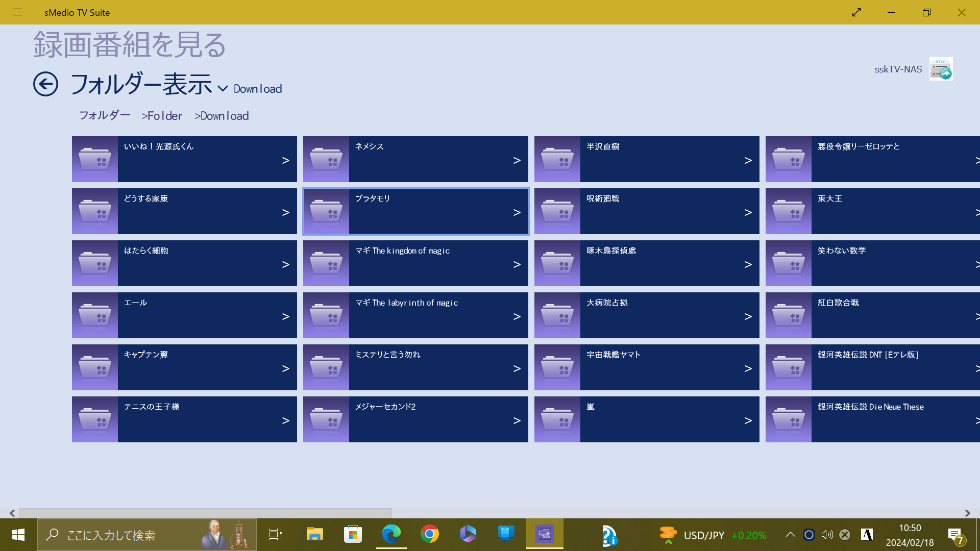Expand arrow on ブラタモリ tile
Viewport: 980px width, 551px height.
pos(517,212)
